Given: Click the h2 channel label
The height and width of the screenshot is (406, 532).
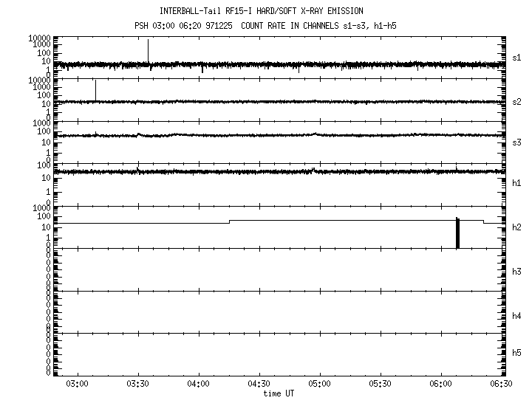Looking at the screenshot, I should 518,227.
